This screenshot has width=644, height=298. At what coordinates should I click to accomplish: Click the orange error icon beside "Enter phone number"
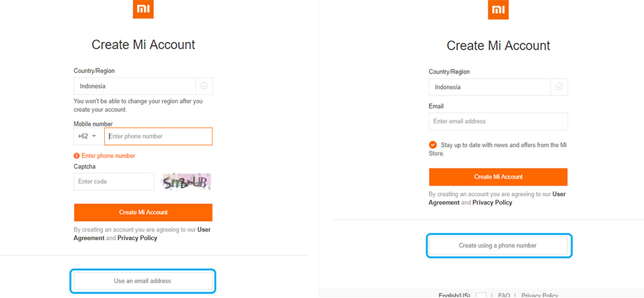[x=77, y=156]
